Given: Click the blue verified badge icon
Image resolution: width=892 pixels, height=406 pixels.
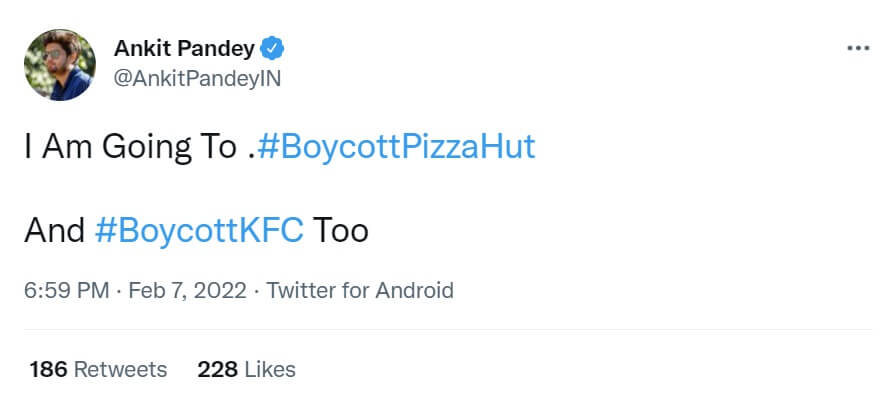Looking at the screenshot, I should coord(271,48).
